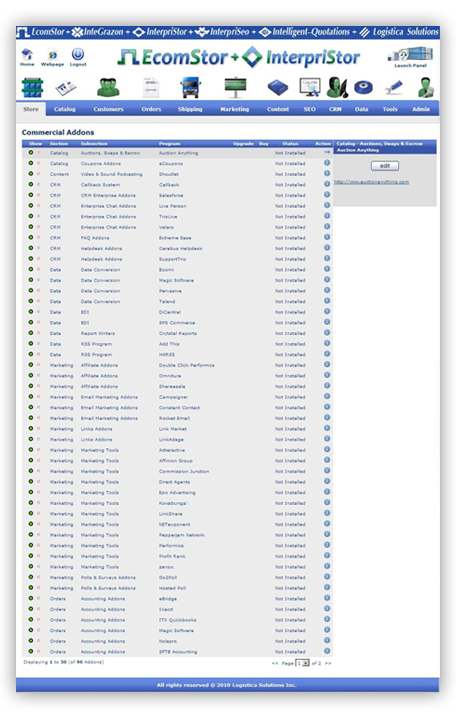This screenshot has width=456, height=719.
Task: Click the Customers green people icon
Action: pyautogui.click(x=108, y=88)
